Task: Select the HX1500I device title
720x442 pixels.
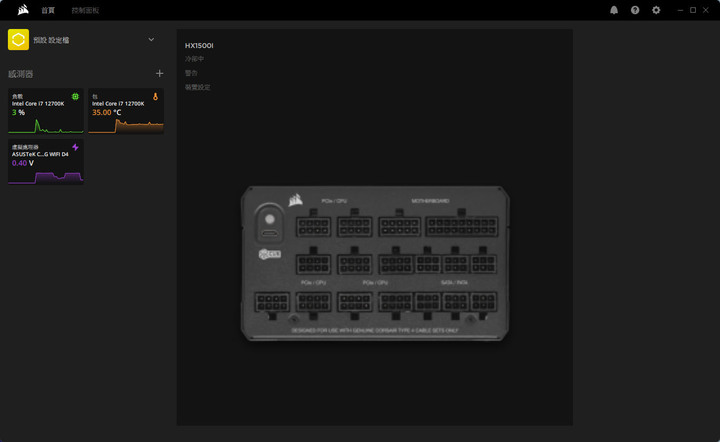Action: 199,45
